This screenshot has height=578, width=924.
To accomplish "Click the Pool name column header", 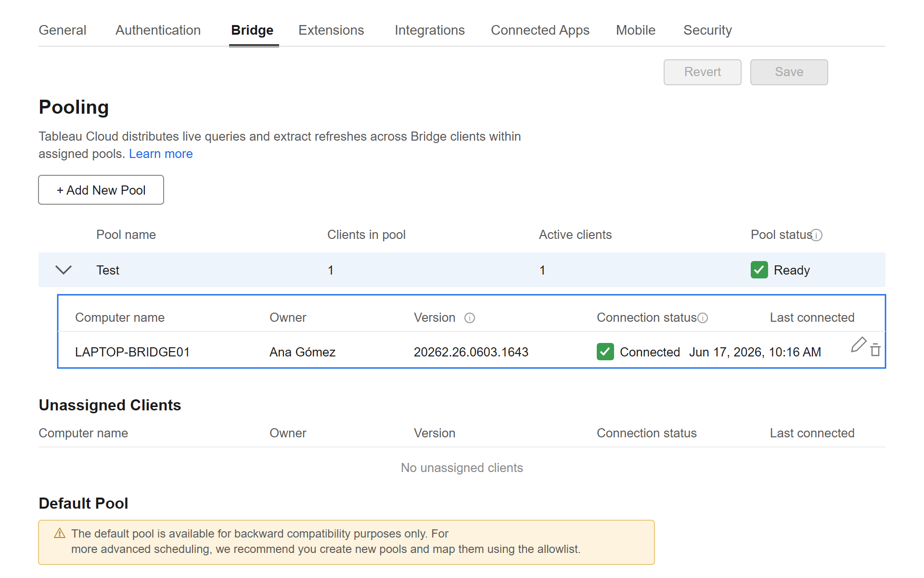I will coord(126,235).
